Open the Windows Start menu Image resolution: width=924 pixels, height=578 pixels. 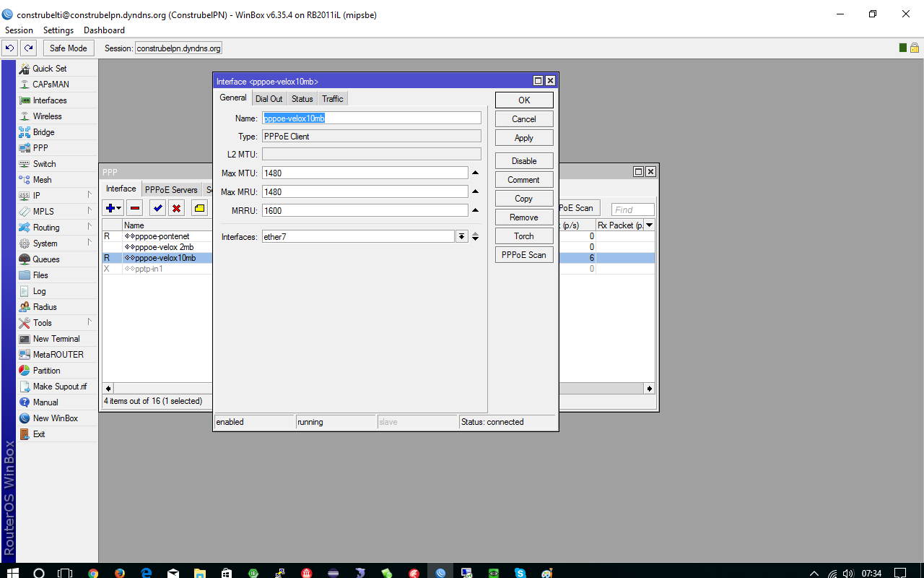click(x=13, y=573)
